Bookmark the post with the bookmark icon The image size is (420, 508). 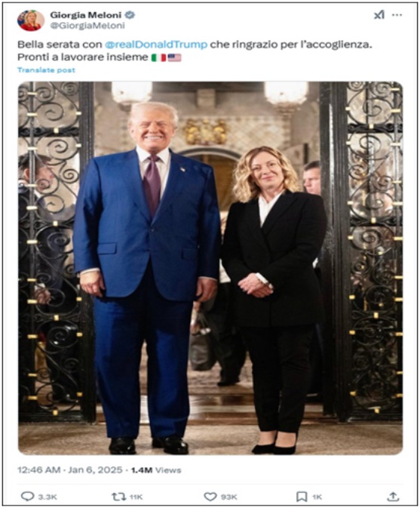(302, 497)
